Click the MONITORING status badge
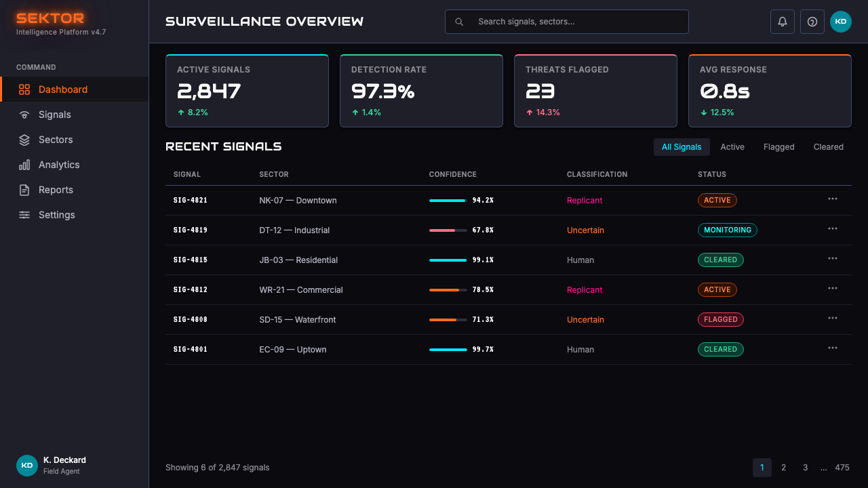The height and width of the screenshot is (488, 868). (728, 230)
